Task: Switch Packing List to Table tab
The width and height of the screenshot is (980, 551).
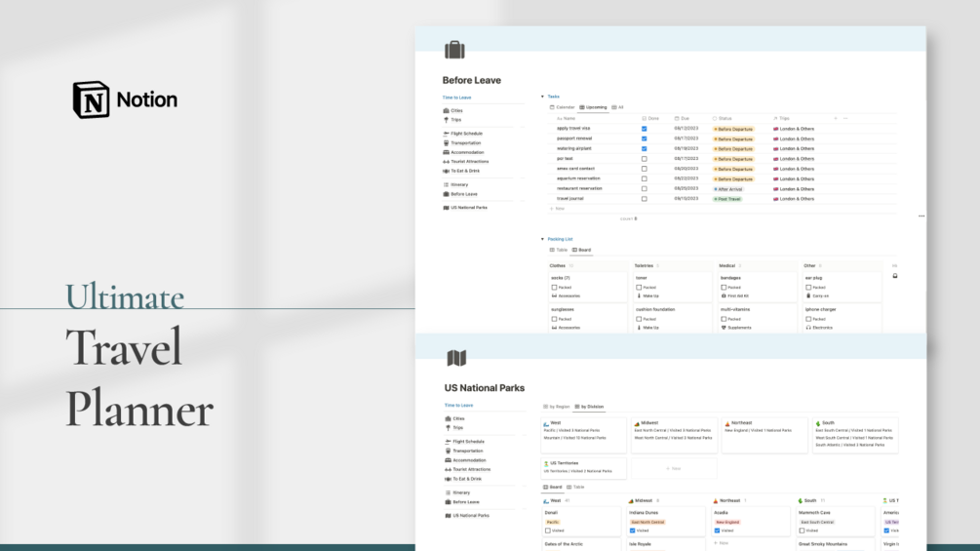Action: tap(559, 250)
